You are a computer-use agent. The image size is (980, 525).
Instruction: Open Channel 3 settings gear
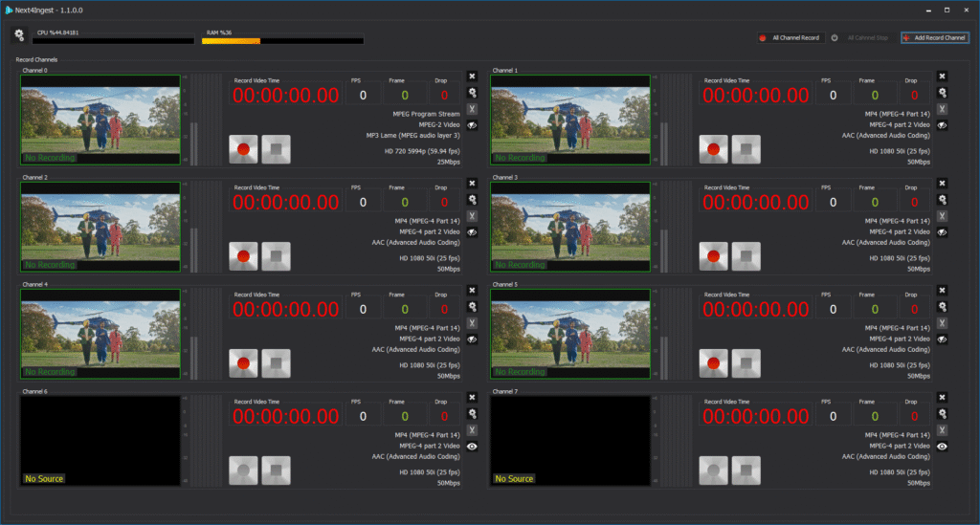pyautogui.click(x=942, y=200)
